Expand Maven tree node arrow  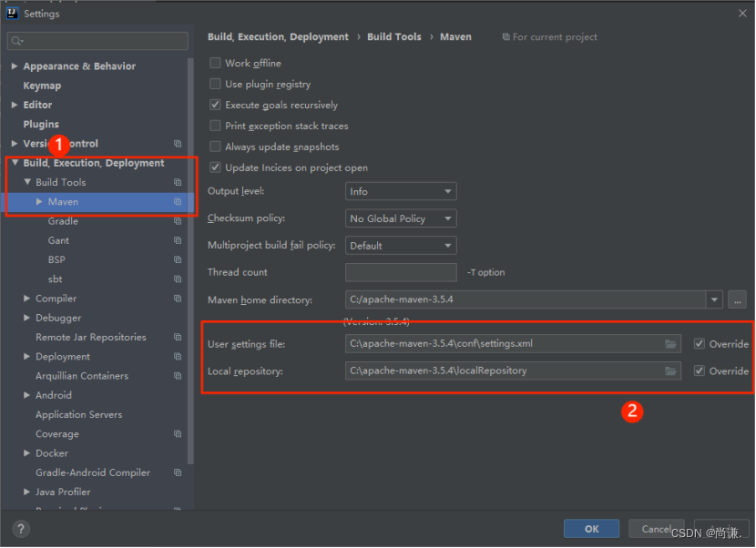click(x=39, y=201)
